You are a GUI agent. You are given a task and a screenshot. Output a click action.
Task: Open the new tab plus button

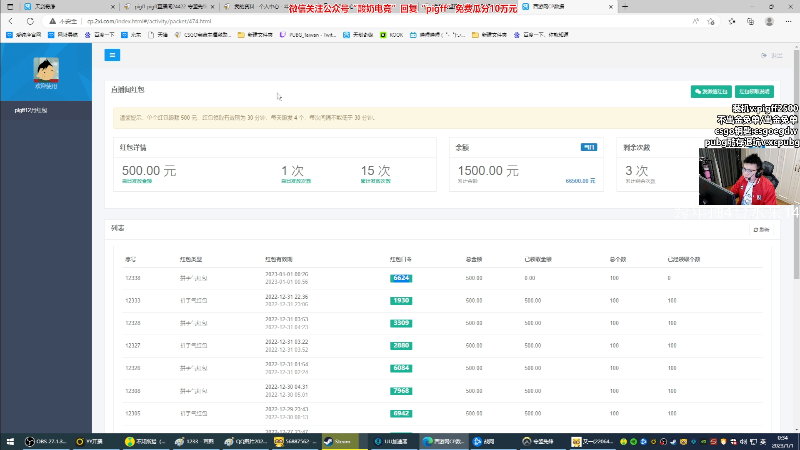624,7
